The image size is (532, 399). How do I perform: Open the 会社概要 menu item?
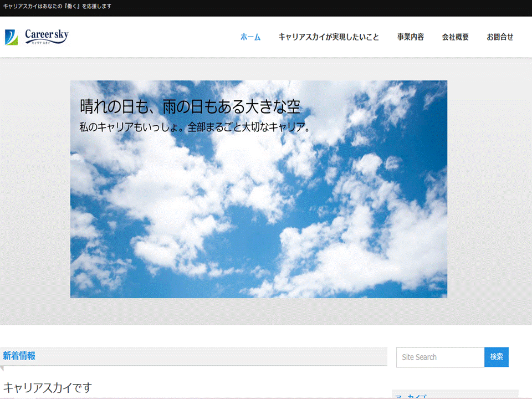click(455, 37)
